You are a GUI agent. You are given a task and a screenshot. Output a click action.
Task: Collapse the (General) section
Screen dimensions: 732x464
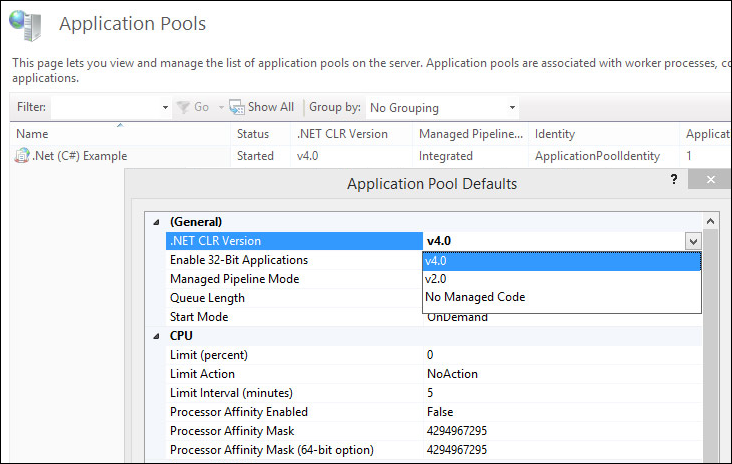pos(154,222)
